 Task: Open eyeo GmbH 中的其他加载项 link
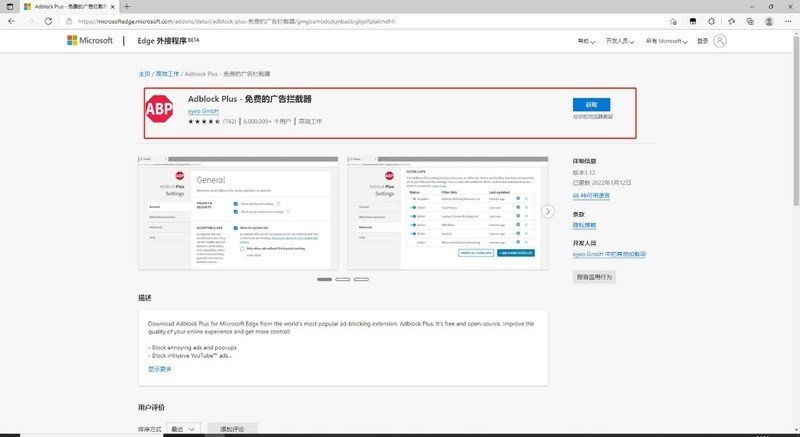[609, 254]
